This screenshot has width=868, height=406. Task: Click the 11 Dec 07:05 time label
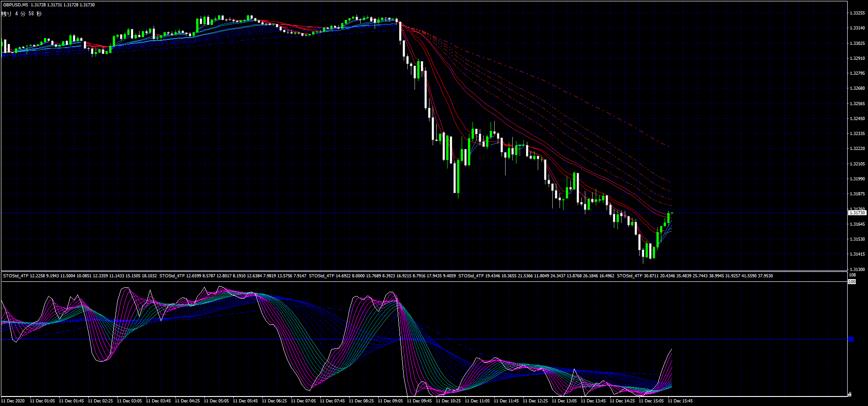pos(303,401)
